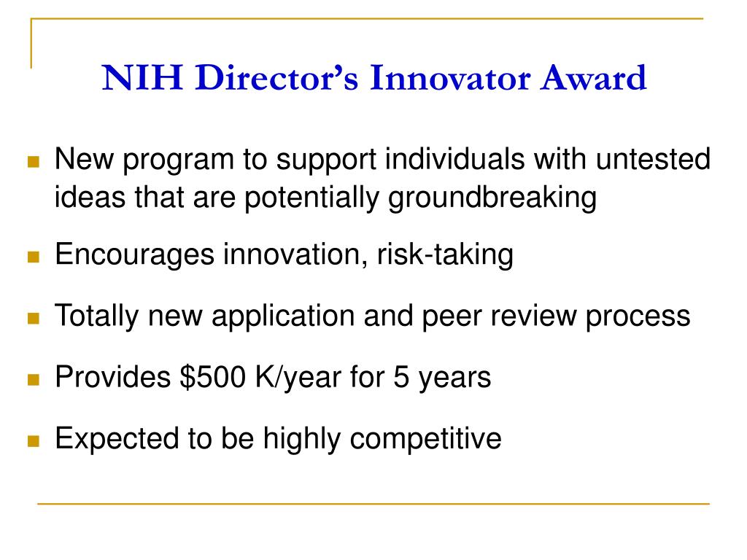Click the gold horizontal line at slide bottom
This screenshot has height=560, width=747.
pyautogui.click(x=373, y=503)
